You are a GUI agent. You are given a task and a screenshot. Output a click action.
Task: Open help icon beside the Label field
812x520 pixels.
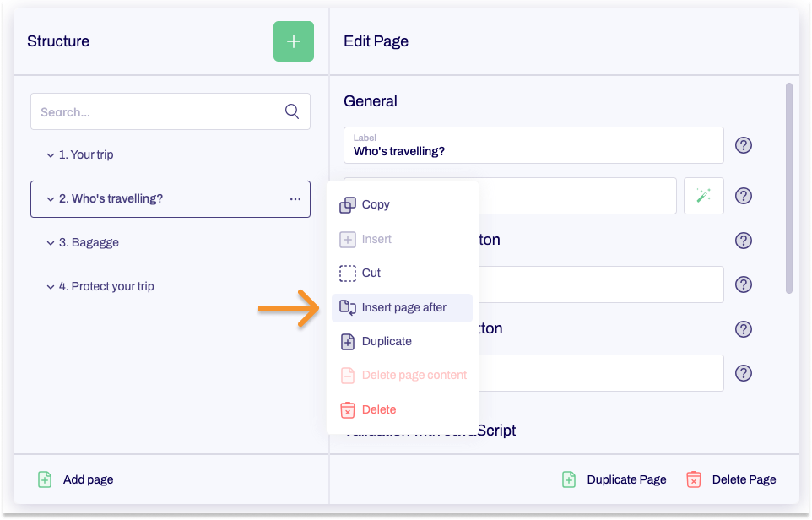pos(743,145)
